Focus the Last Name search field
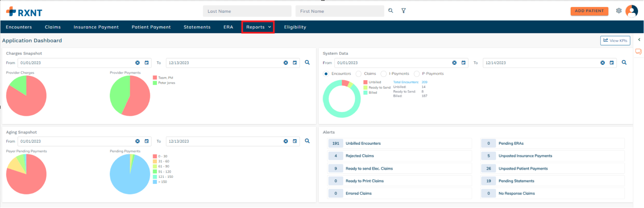644x208 pixels. click(247, 11)
